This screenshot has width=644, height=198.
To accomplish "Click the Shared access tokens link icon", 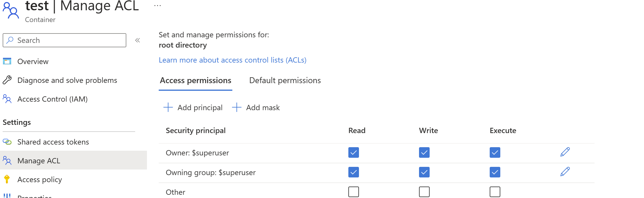I will [x=7, y=142].
